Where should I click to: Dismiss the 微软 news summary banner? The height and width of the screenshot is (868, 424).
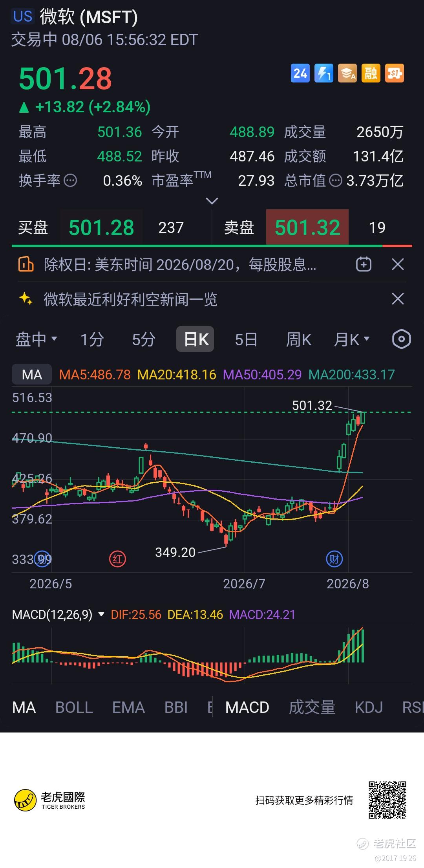pos(398,299)
